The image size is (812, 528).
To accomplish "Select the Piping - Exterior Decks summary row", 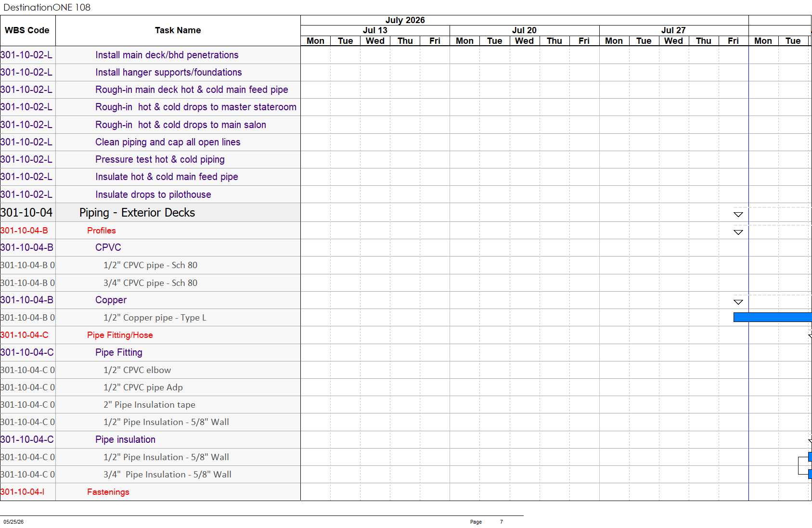I will coord(150,212).
